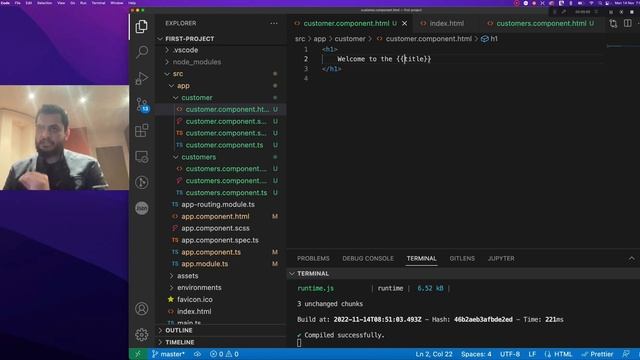Open the Terminal menu in macOS menu bar
Image resolution: width=640 pixels, height=360 pixels.
(98, 3)
